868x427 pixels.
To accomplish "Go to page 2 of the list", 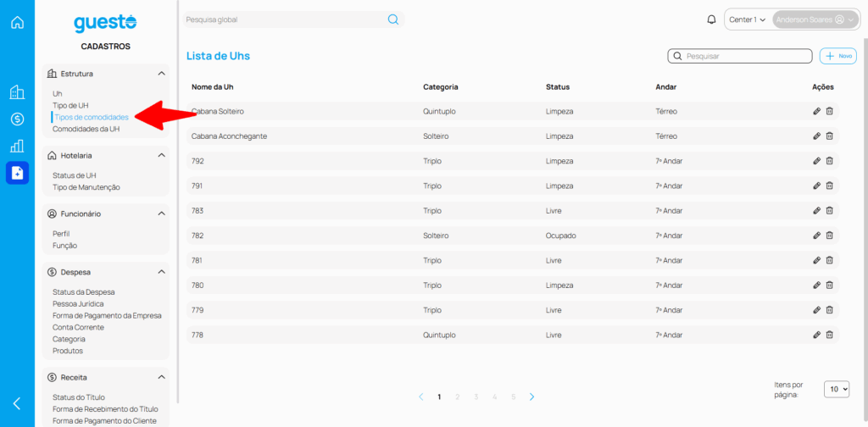I will [x=458, y=396].
